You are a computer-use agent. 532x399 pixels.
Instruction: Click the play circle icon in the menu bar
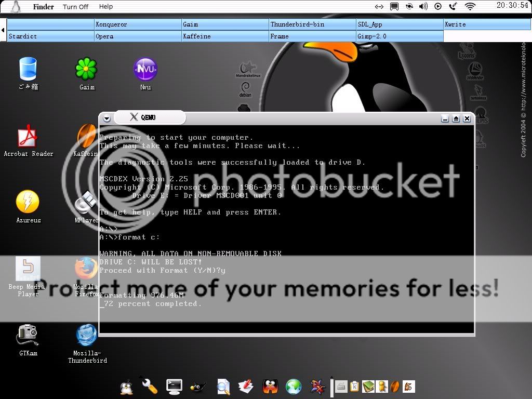click(x=438, y=6)
